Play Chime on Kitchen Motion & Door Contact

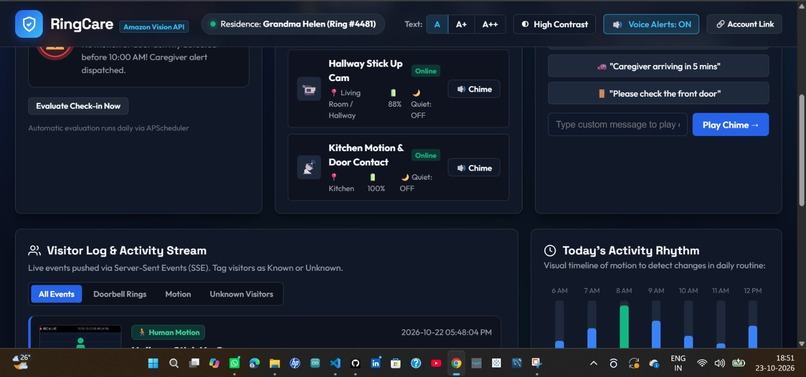(474, 168)
